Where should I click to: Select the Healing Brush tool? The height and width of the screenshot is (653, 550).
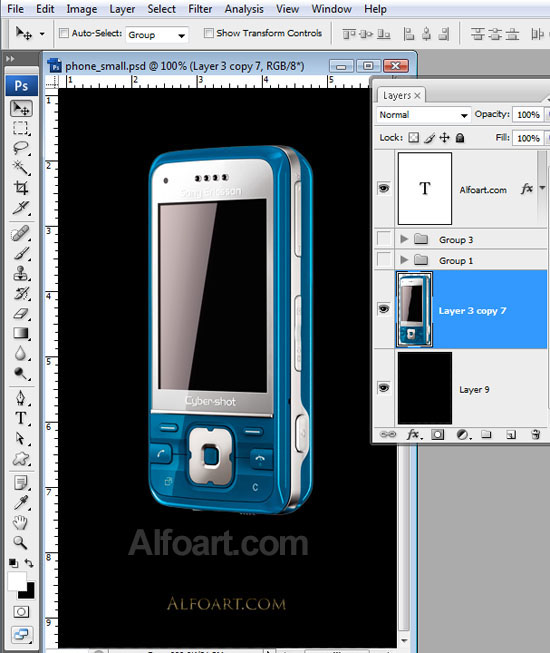click(x=21, y=233)
